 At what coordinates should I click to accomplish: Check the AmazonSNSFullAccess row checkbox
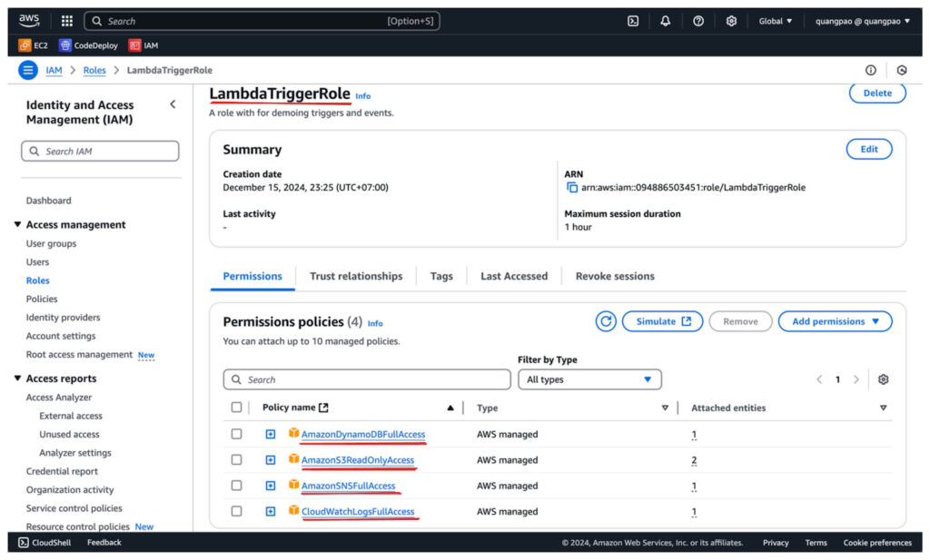click(x=236, y=486)
